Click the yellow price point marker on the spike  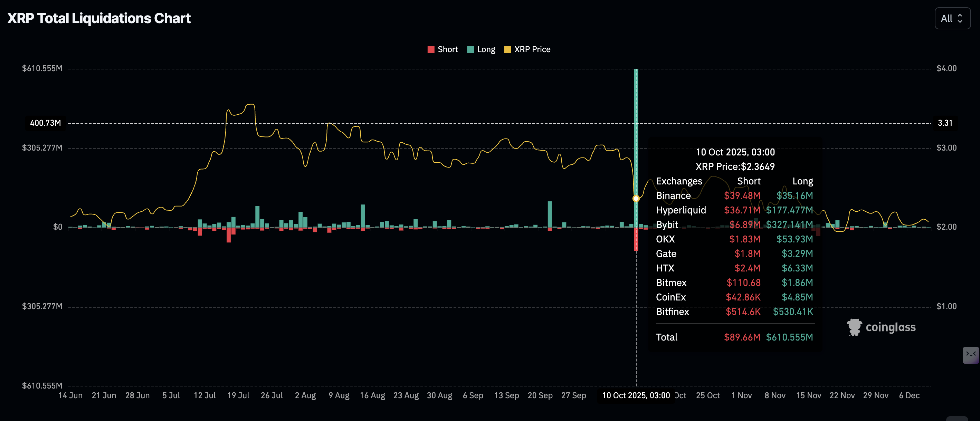(x=635, y=198)
